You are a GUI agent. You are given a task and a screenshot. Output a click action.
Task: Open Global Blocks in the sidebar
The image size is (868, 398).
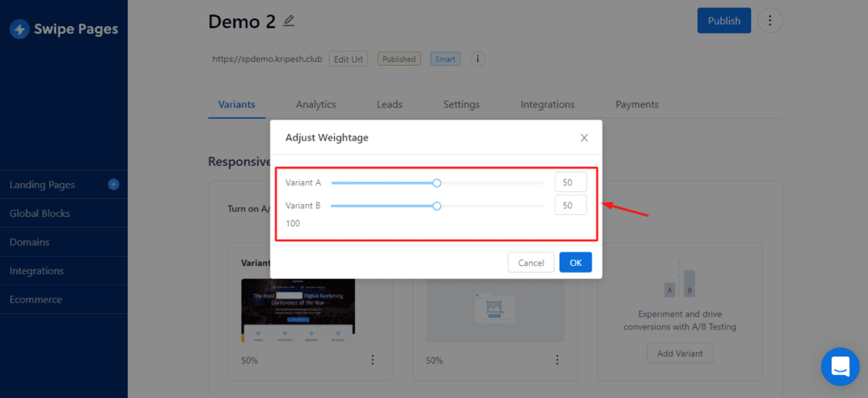[40, 213]
